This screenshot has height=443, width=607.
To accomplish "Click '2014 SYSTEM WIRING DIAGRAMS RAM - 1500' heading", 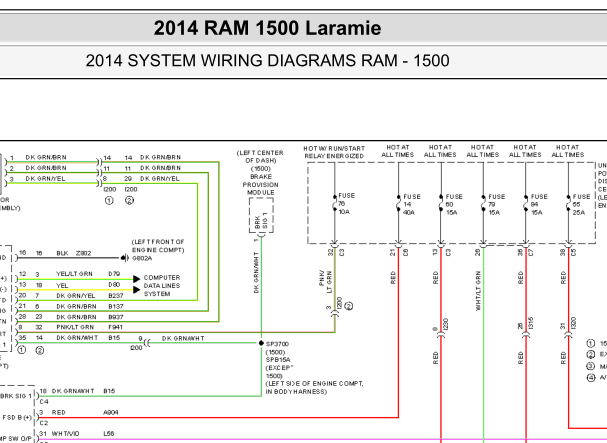I will pyautogui.click(x=267, y=61).
